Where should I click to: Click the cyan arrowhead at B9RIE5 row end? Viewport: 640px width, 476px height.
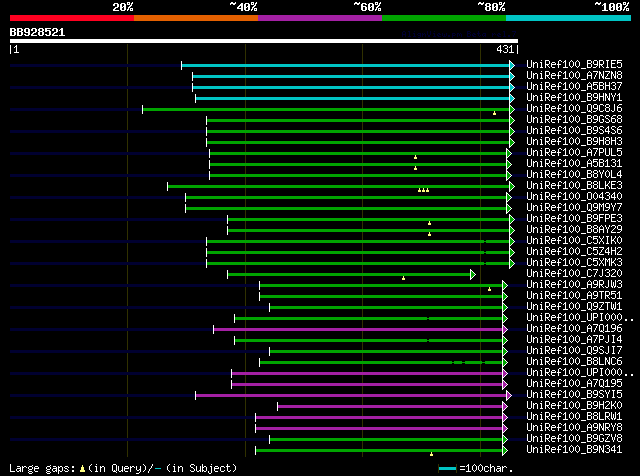512,65
